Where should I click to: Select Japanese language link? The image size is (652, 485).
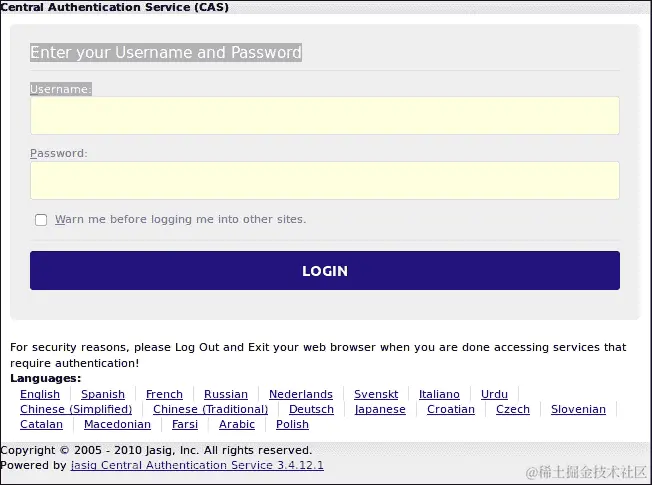click(x=380, y=409)
